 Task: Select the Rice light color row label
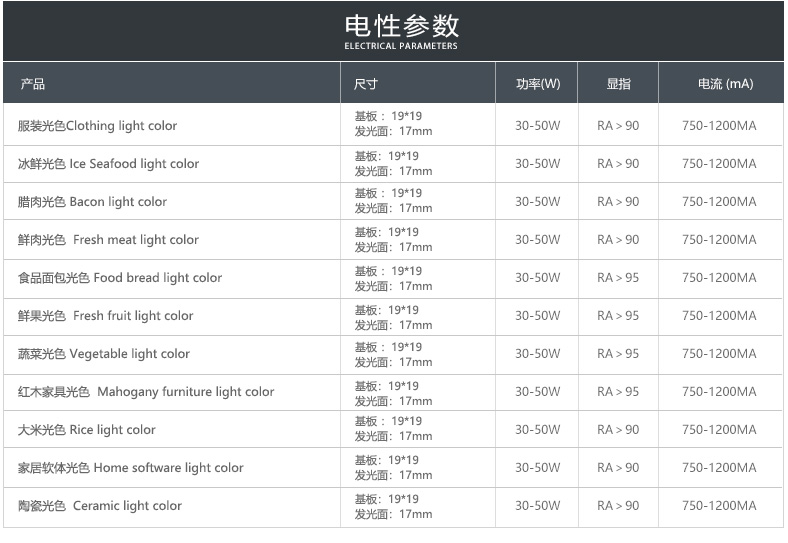(x=87, y=430)
